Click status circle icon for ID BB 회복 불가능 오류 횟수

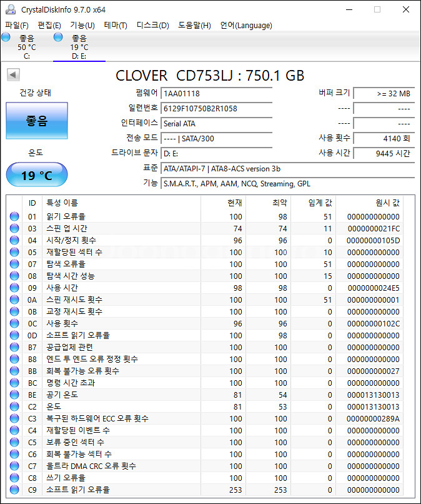[x=14, y=371]
